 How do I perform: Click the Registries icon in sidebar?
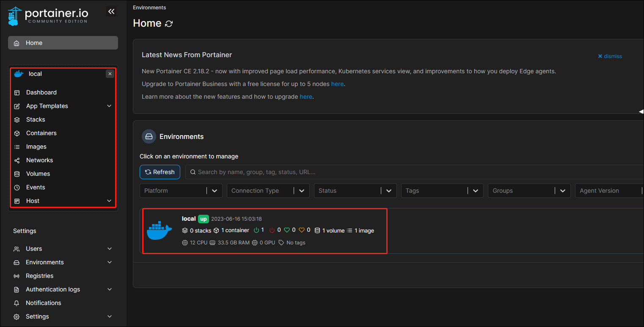tap(17, 276)
